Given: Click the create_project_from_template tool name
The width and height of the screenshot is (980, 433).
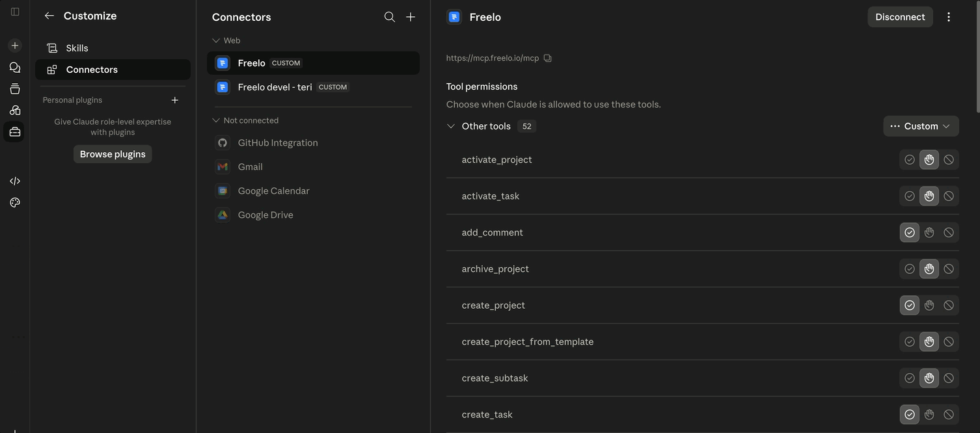Looking at the screenshot, I should coord(528,342).
